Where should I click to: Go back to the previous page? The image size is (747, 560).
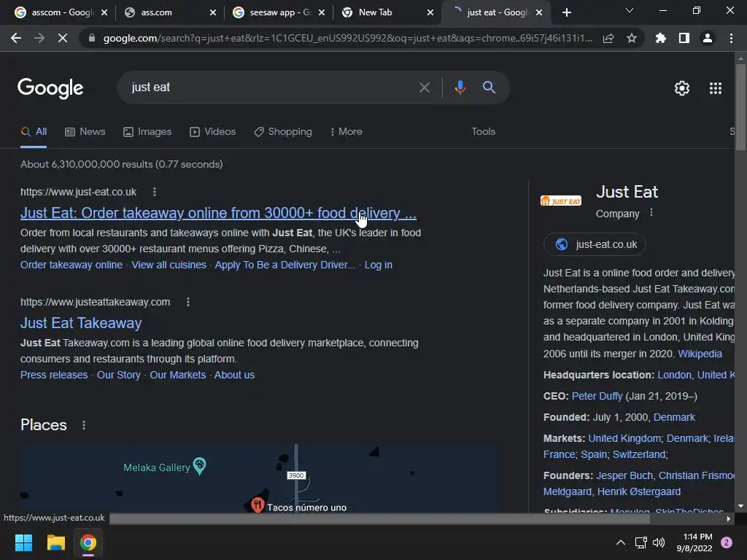point(16,38)
